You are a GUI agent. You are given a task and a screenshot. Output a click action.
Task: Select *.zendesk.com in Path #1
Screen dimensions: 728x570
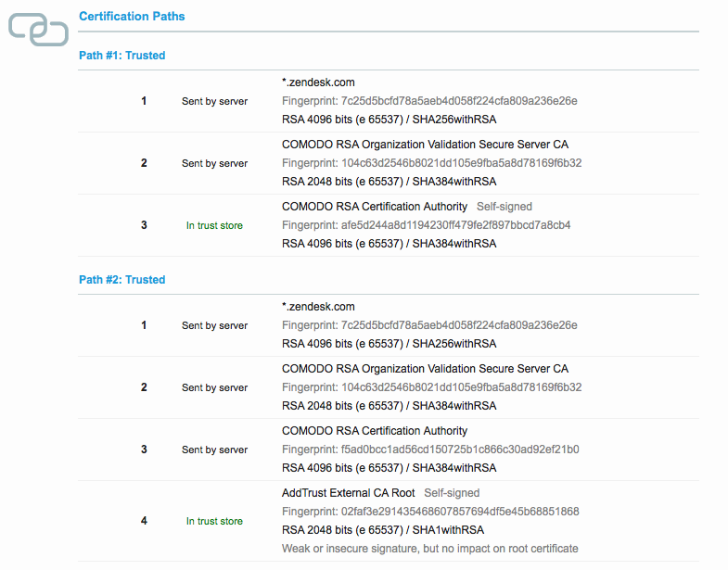(318, 82)
